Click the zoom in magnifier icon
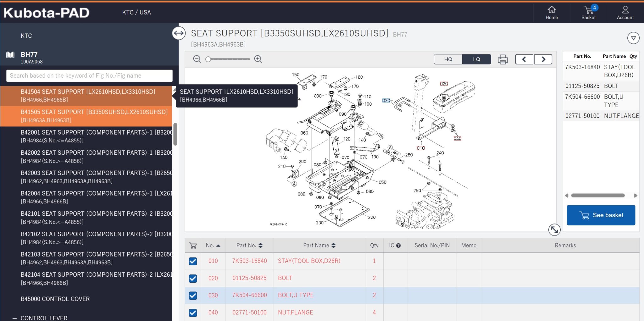This screenshot has height=321, width=644. pyautogui.click(x=258, y=59)
